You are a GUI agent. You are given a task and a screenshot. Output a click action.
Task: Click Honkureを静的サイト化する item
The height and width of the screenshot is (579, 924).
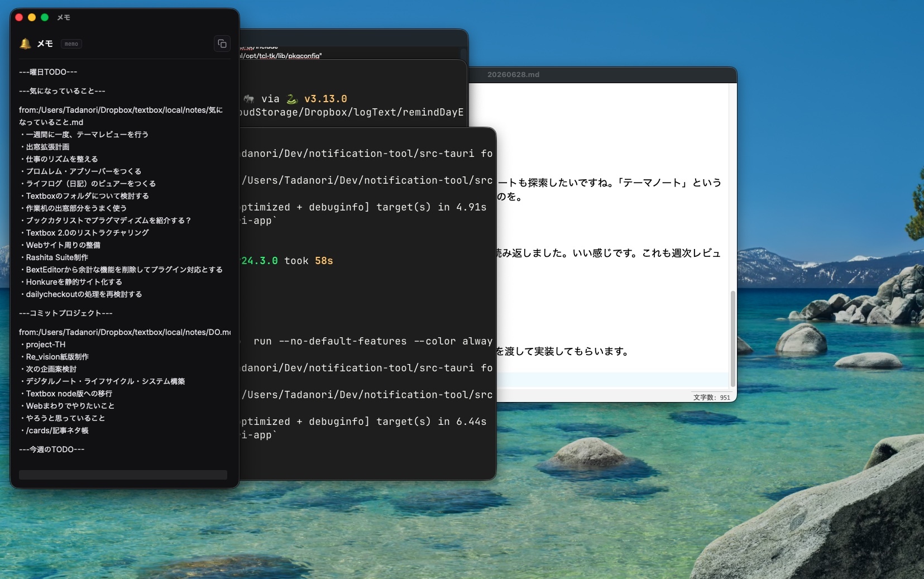point(71,282)
